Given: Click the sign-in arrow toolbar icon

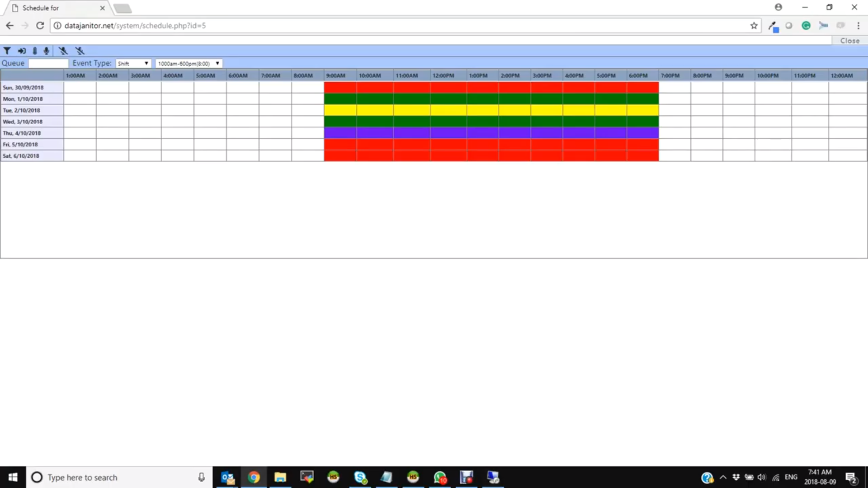Looking at the screenshot, I should pyautogui.click(x=21, y=51).
